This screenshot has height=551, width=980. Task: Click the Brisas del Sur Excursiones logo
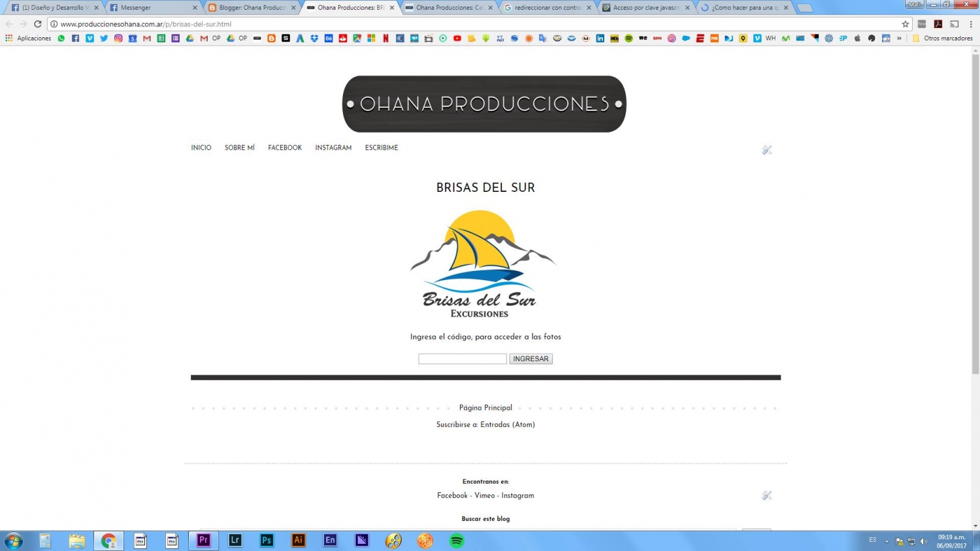pyautogui.click(x=482, y=264)
